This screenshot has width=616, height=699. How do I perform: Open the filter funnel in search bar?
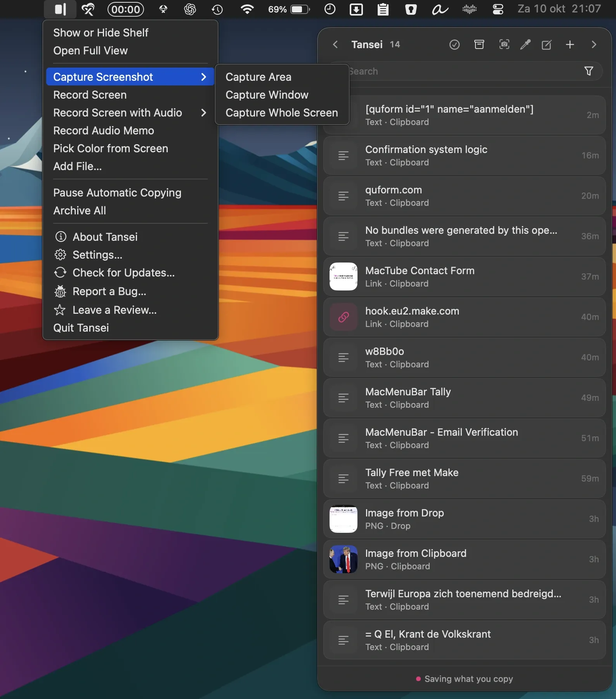coord(588,71)
